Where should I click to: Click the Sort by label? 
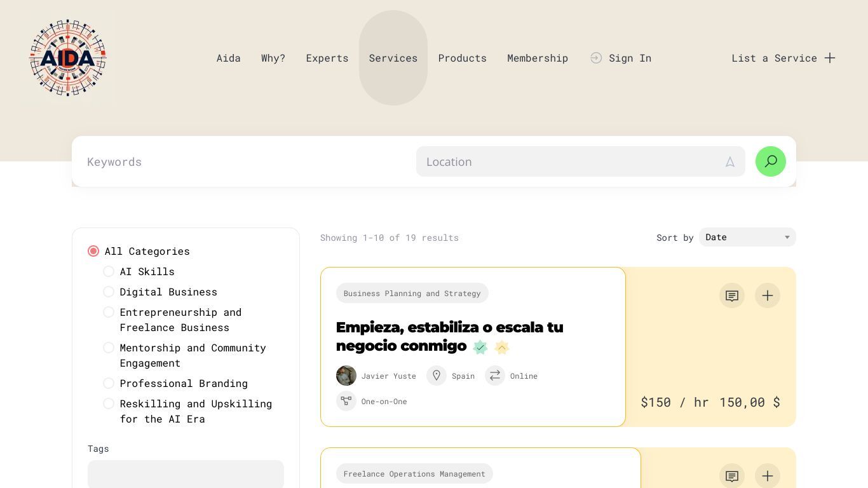675,238
